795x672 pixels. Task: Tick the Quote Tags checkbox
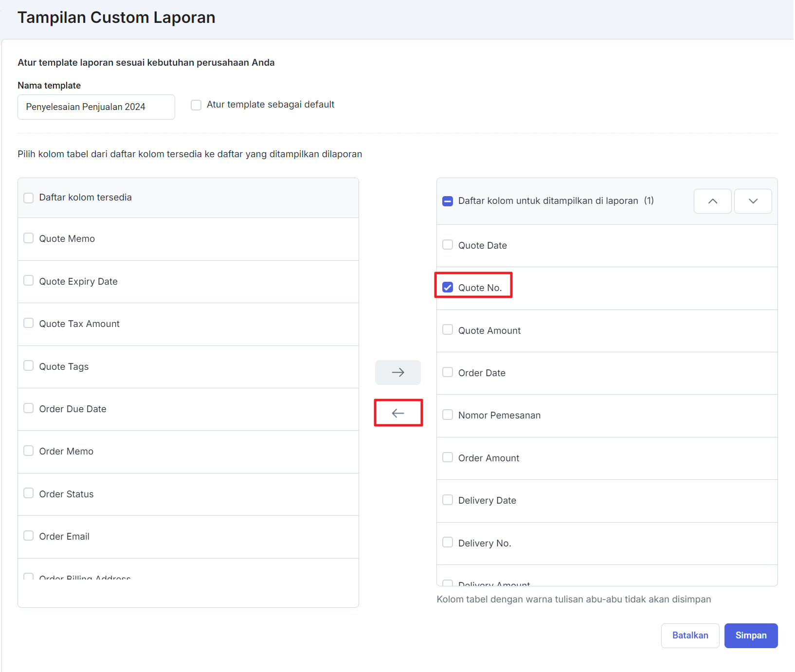(x=29, y=366)
